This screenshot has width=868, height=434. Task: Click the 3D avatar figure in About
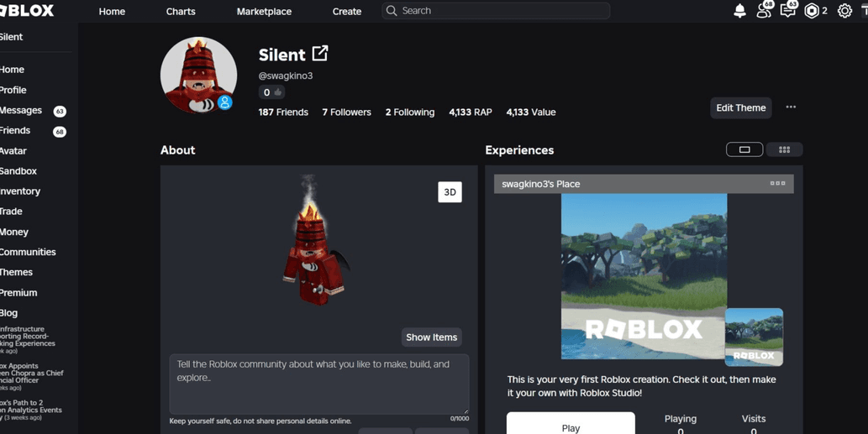click(x=314, y=240)
